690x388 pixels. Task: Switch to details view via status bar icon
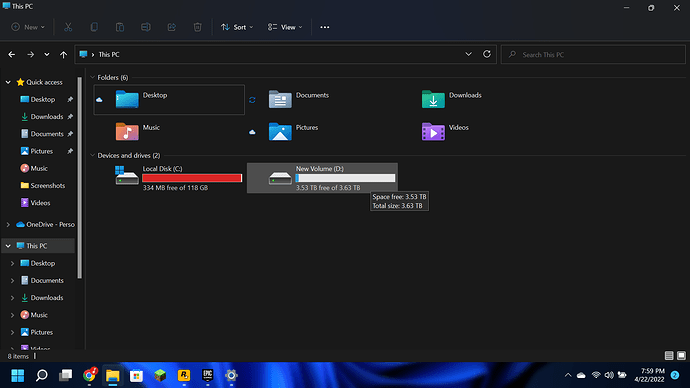(x=669, y=355)
